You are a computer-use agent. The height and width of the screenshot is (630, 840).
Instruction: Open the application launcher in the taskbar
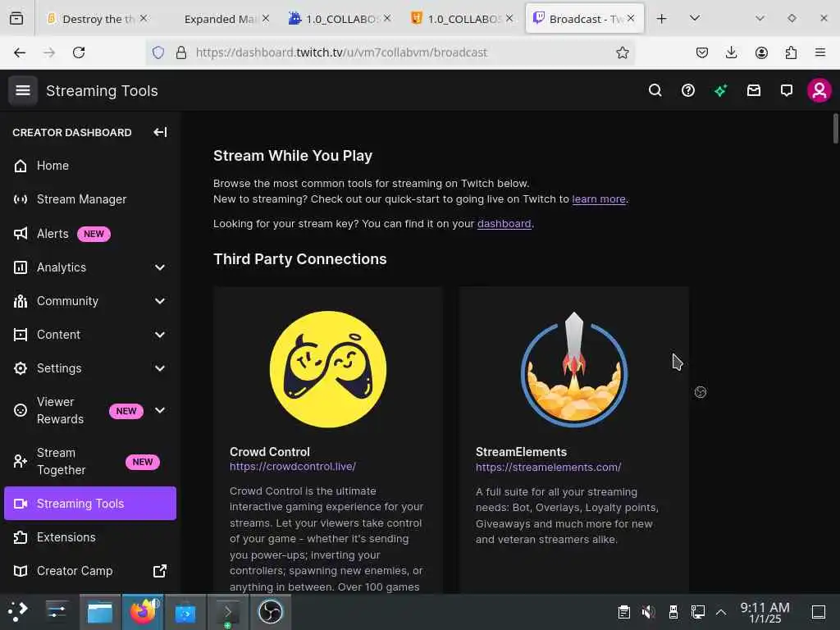coord(17,611)
